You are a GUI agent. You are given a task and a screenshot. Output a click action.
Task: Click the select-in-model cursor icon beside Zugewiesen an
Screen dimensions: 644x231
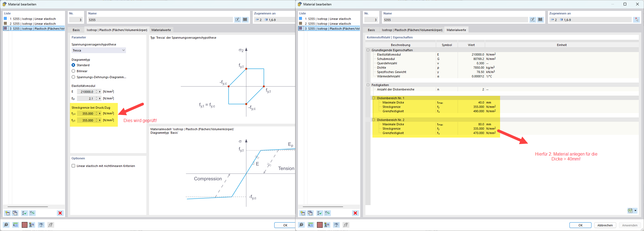point(636,20)
